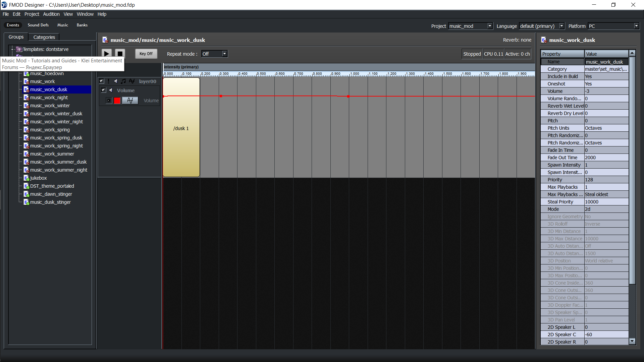Click the Key Off button
This screenshot has height=362, width=644.
[x=146, y=54]
